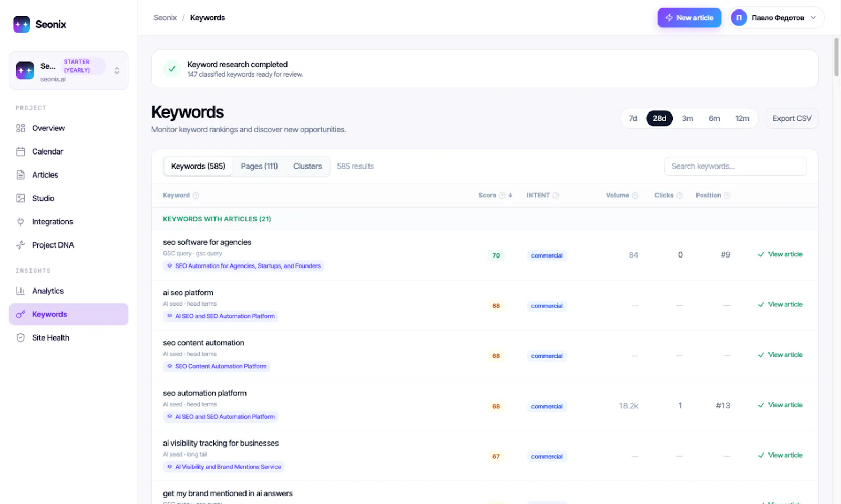841x504 pixels.
Task: Open the Integrations plug icon
Action: tap(20, 222)
